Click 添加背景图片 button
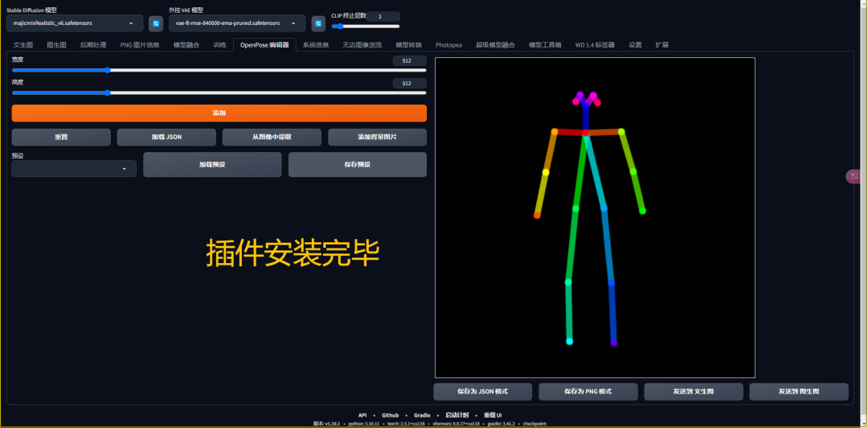868x428 pixels. click(378, 137)
